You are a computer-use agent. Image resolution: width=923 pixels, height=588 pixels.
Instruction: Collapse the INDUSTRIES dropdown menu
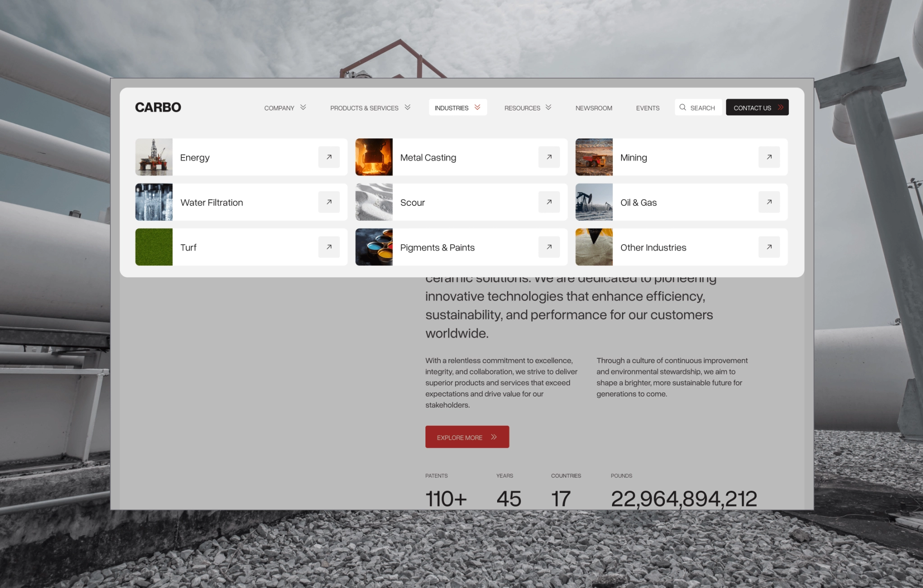(477, 107)
